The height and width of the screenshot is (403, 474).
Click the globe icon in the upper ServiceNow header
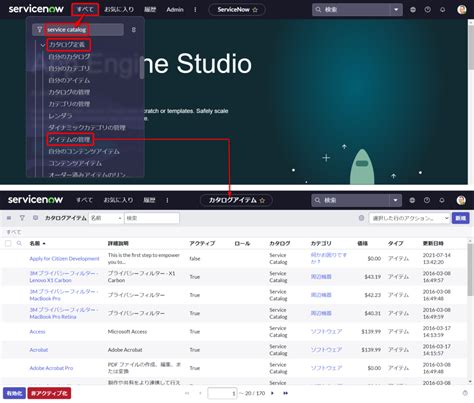pos(413,10)
